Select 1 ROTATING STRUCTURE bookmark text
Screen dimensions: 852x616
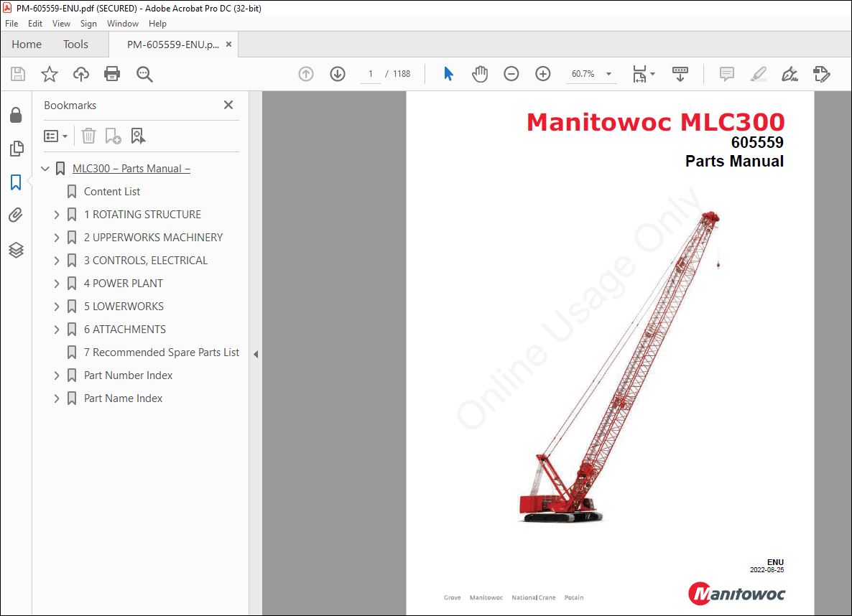[x=142, y=215]
